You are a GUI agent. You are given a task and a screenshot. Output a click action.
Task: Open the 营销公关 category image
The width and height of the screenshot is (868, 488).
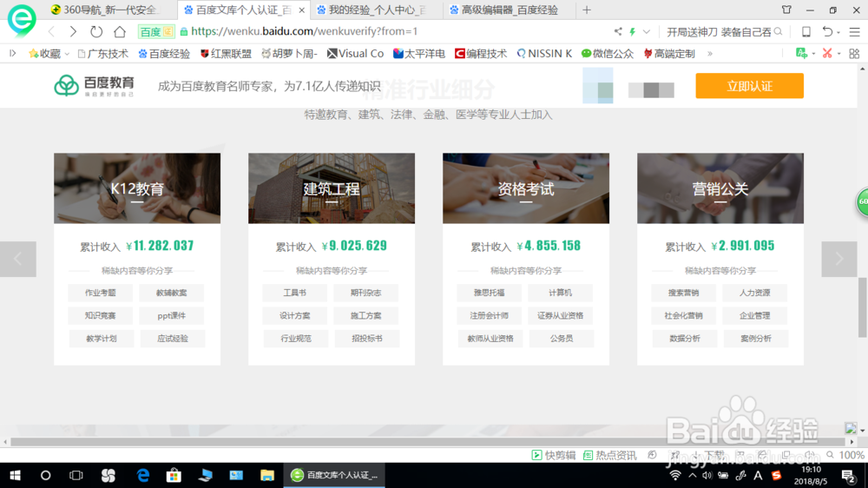coord(720,188)
